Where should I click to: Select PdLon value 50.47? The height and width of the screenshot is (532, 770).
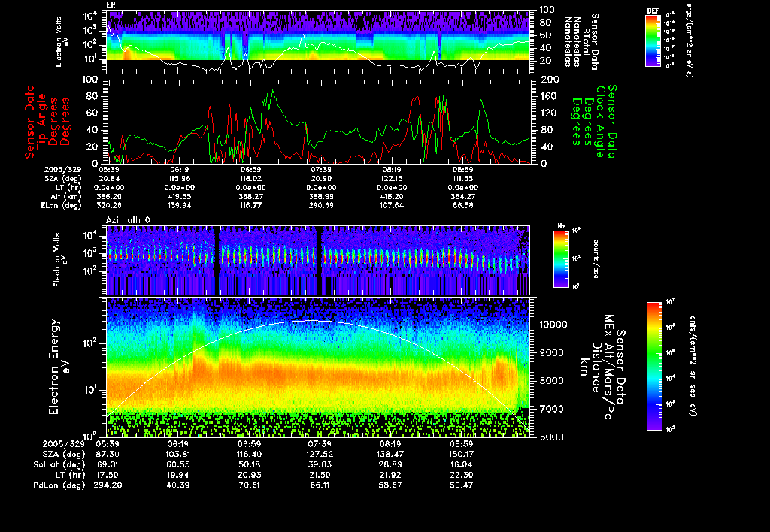[462, 485]
